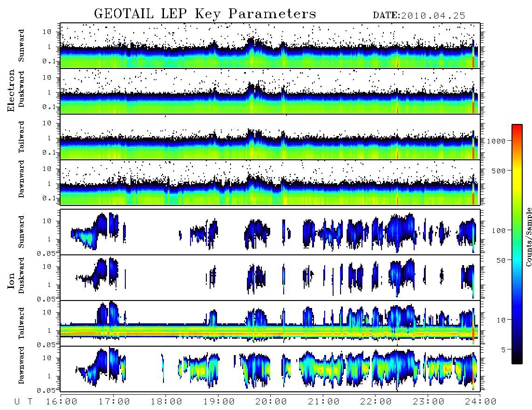Select the Electron "Tailward" panel label

21,137
